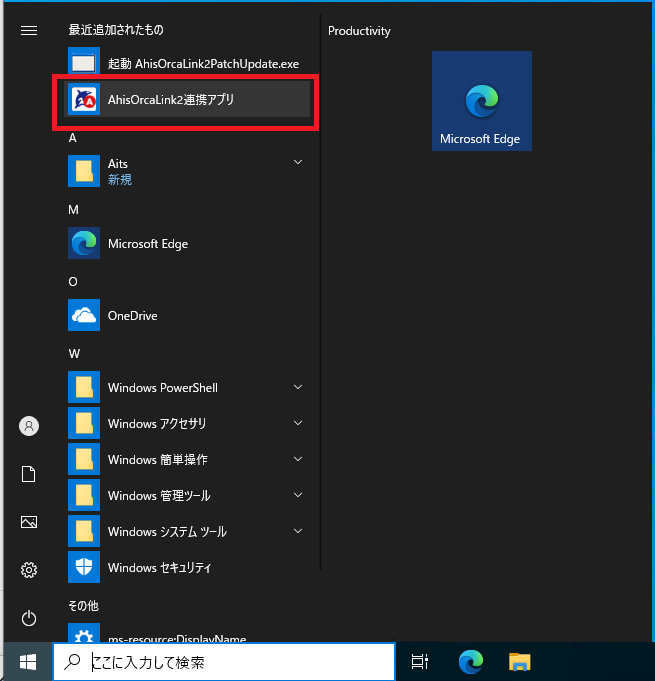Screen dimensions: 655x681
Task: Select the letter W section header
Action: tap(74, 354)
